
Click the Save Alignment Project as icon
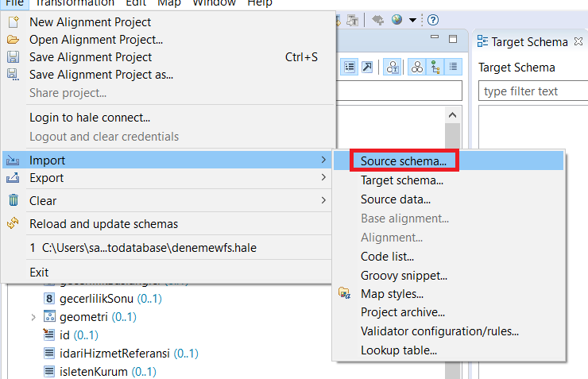coord(14,75)
